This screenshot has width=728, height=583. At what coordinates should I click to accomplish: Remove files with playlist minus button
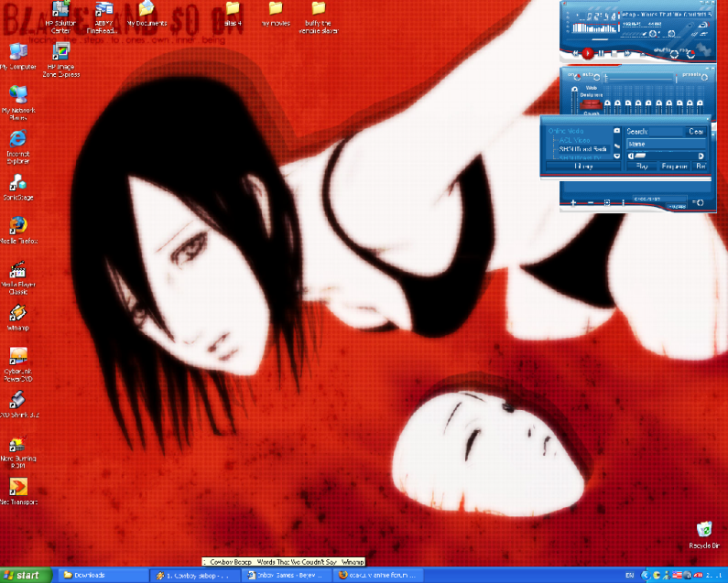[591, 202]
